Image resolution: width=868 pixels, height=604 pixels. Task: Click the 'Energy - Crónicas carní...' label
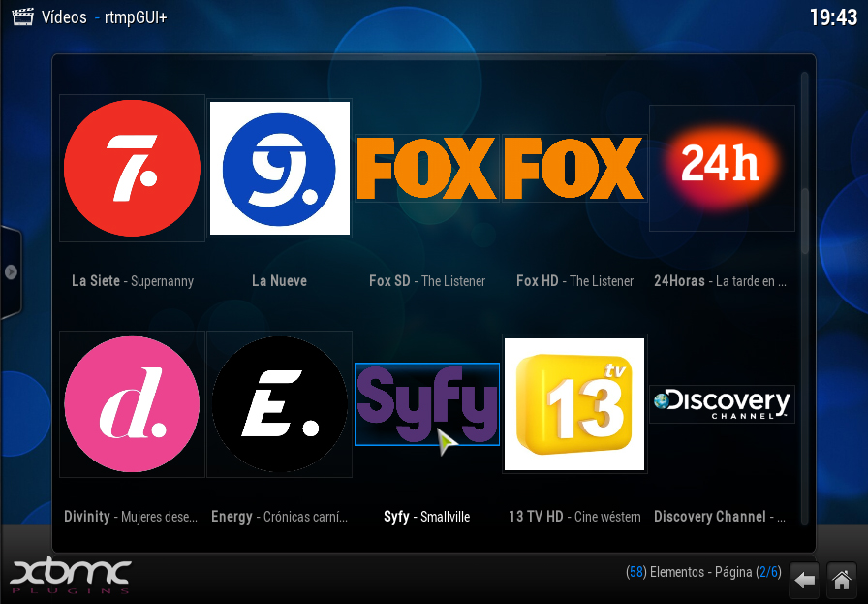point(280,517)
